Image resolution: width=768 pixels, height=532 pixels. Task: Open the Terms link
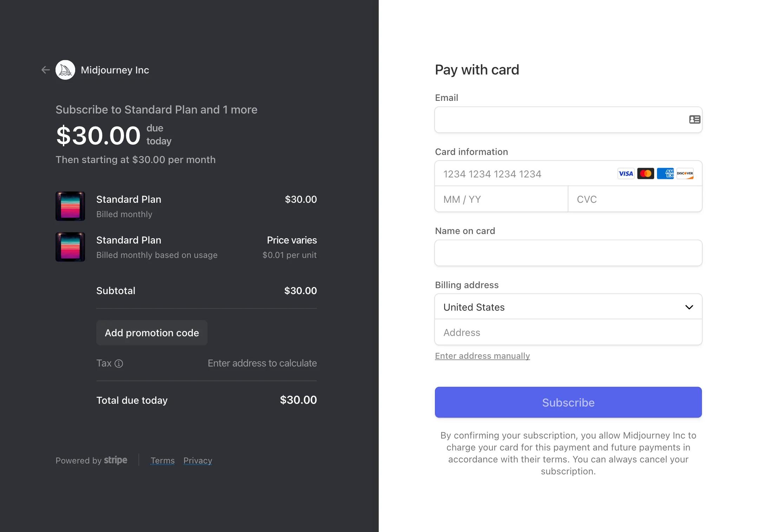[162, 460]
